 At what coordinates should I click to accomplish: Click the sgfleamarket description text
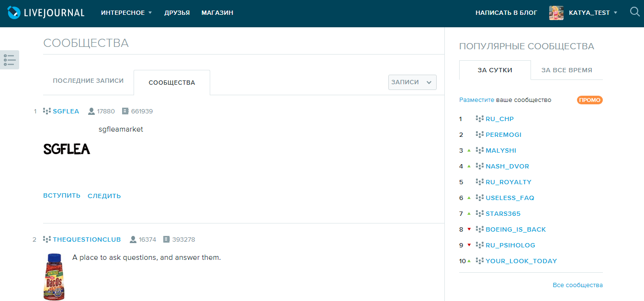point(121,129)
